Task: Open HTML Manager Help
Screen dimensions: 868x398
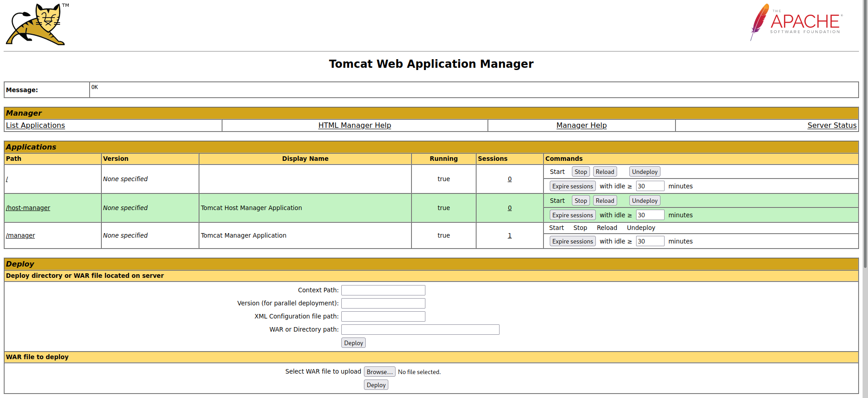Action: 354,126
